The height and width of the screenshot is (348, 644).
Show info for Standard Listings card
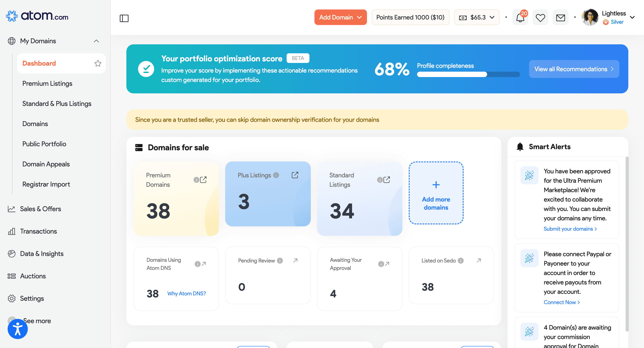[380, 180]
